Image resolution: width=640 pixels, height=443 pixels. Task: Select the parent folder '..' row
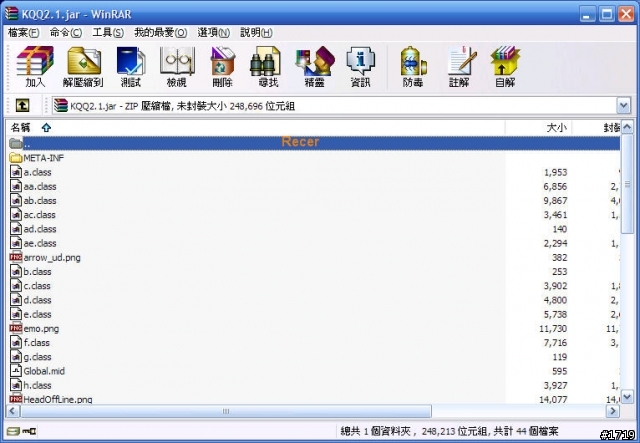pos(313,143)
